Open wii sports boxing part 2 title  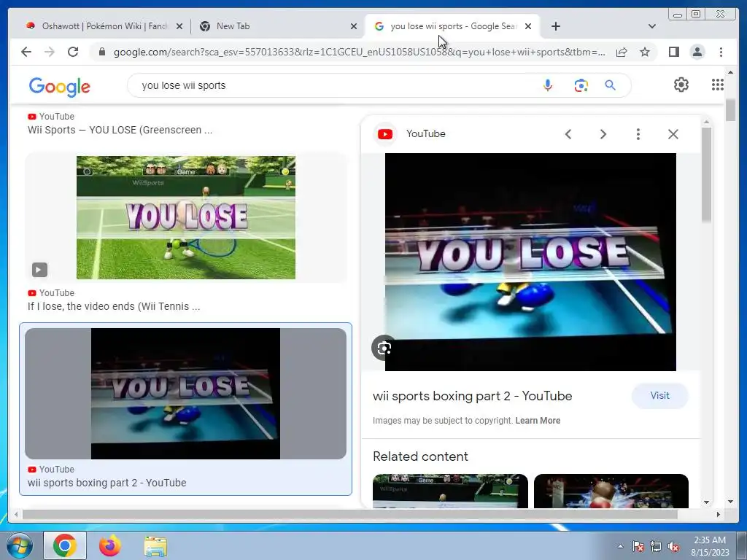click(472, 396)
